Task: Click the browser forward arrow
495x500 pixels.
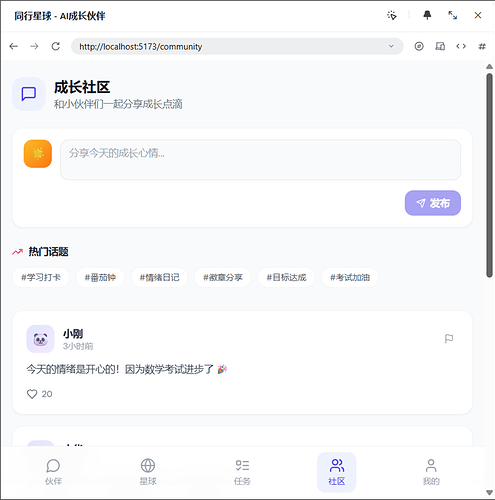Action: (x=34, y=46)
